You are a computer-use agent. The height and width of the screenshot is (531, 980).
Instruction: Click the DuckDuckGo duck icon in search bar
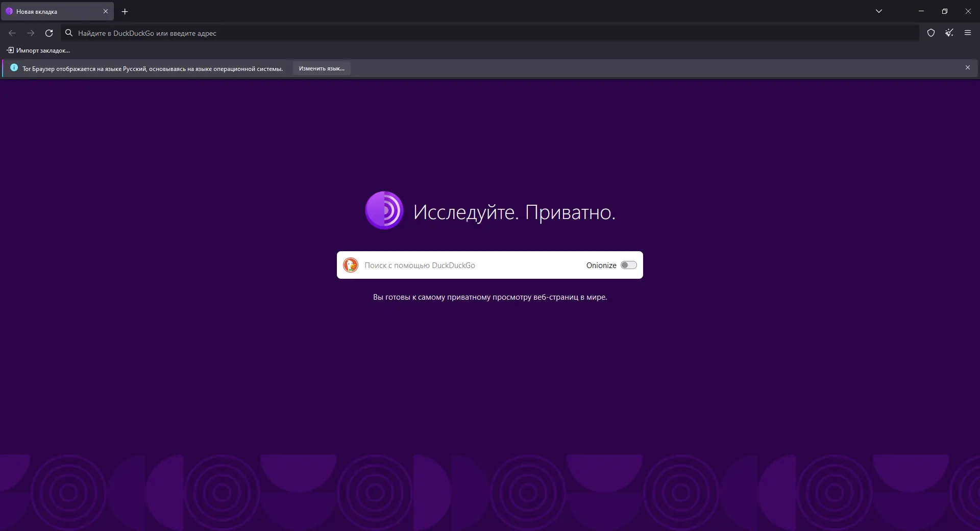[x=351, y=265]
